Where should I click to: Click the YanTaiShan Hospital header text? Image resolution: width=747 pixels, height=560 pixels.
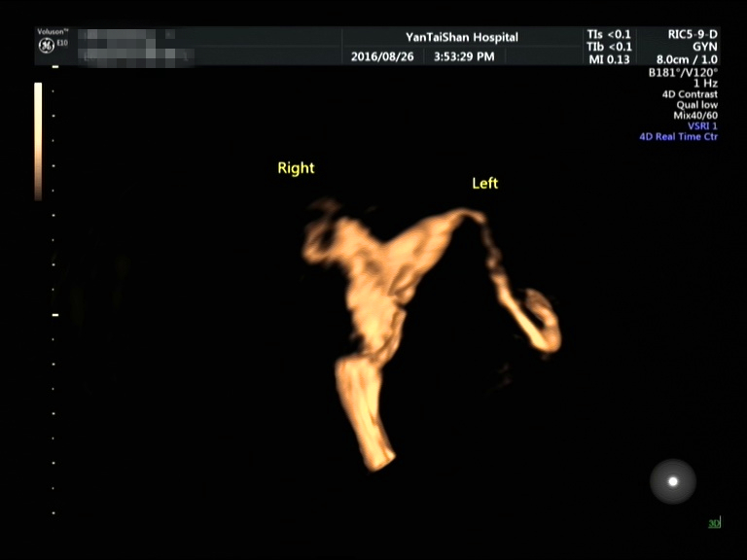tap(461, 37)
